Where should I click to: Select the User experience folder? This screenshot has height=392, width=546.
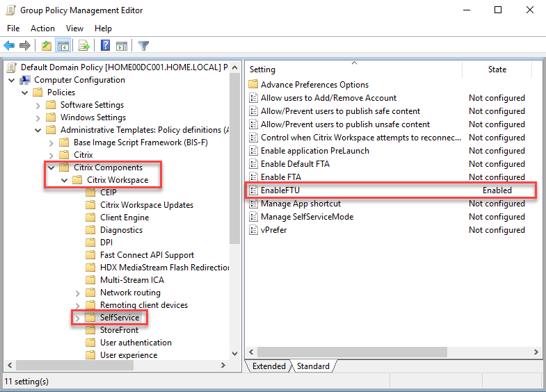coord(129,355)
